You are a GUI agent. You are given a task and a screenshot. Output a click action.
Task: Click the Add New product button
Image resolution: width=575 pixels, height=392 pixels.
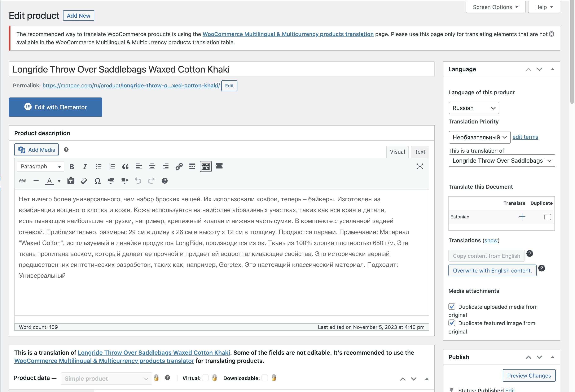[78, 16]
